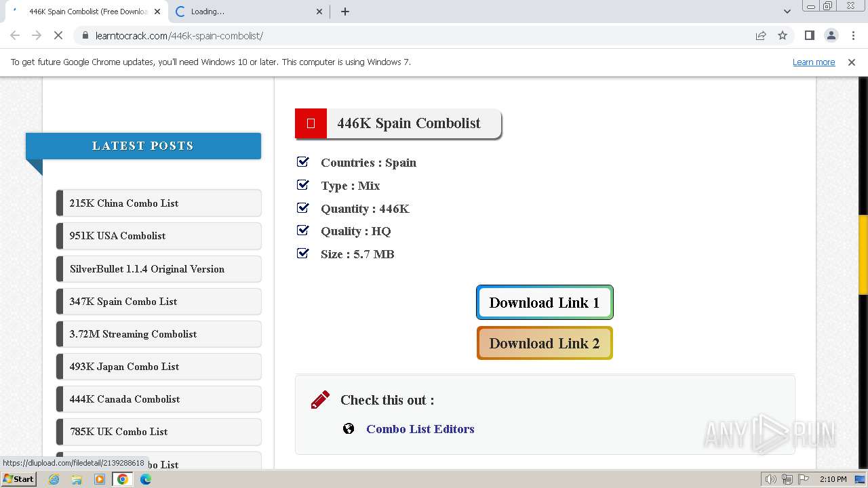Open the 215K China Combo List post

[x=159, y=203]
